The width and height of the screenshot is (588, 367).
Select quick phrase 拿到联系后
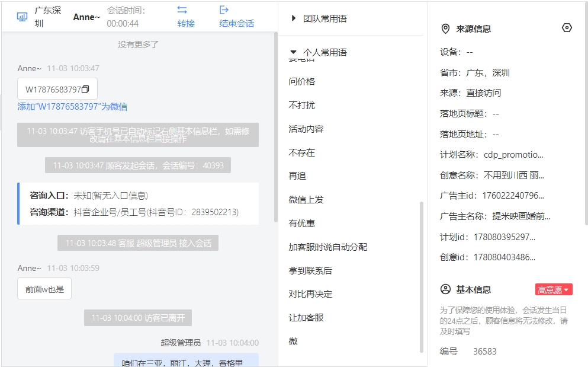[310, 270]
